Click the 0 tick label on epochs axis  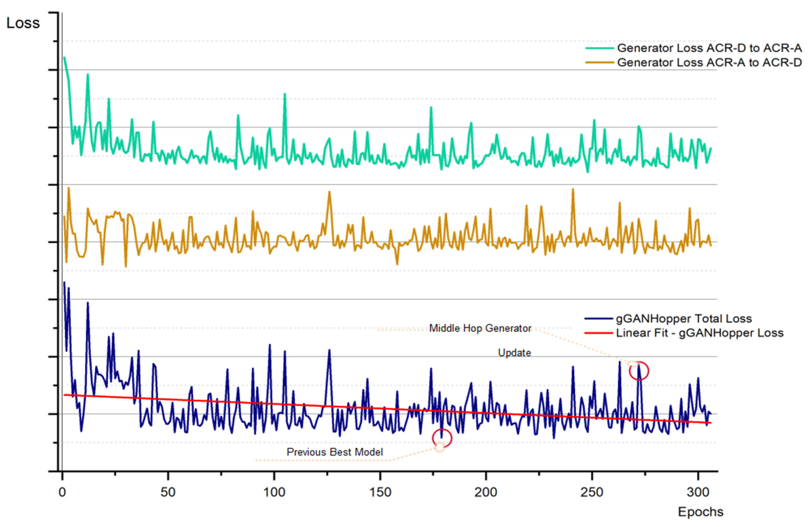[62, 492]
